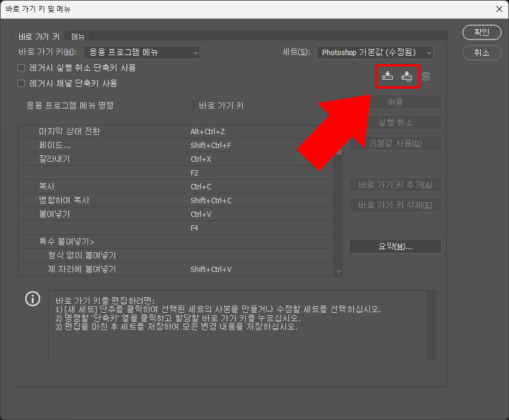
Task: Click the info icon beside the instructions
Action: pos(32,299)
